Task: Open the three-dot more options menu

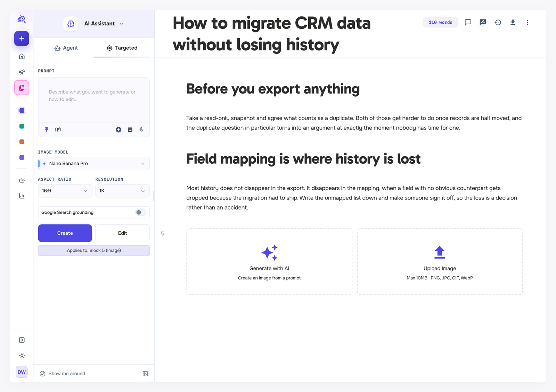Action: (528, 22)
